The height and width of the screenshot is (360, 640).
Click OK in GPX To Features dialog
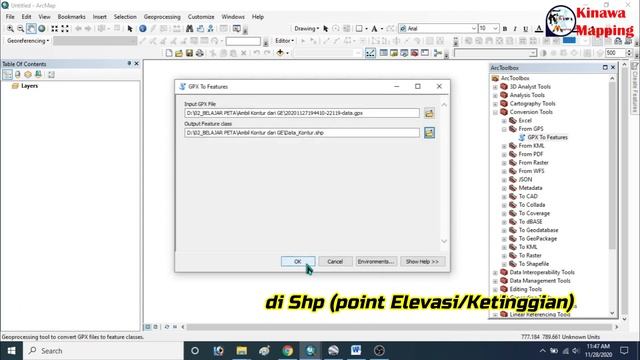pyautogui.click(x=298, y=261)
